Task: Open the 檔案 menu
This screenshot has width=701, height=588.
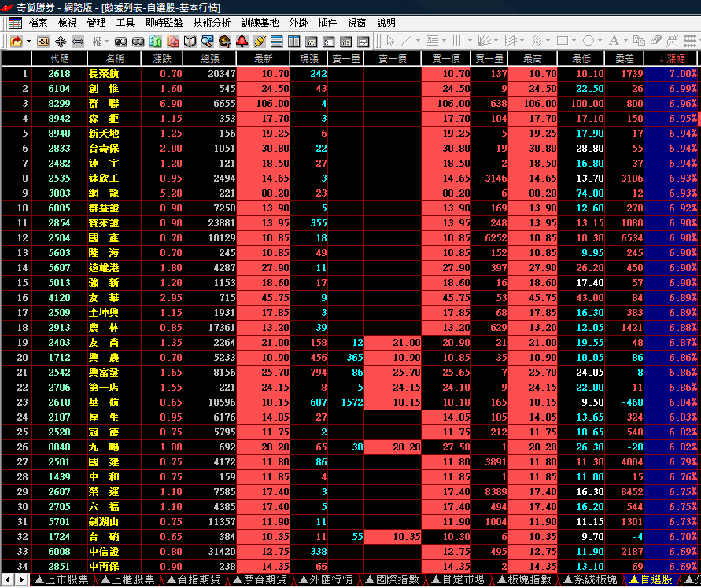Action: click(x=38, y=22)
